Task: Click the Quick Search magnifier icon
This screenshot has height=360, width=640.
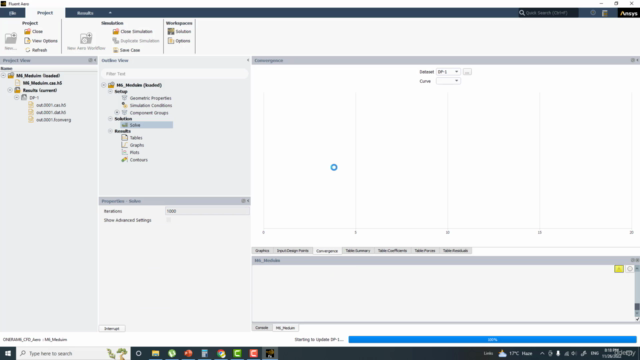Action: tap(522, 13)
